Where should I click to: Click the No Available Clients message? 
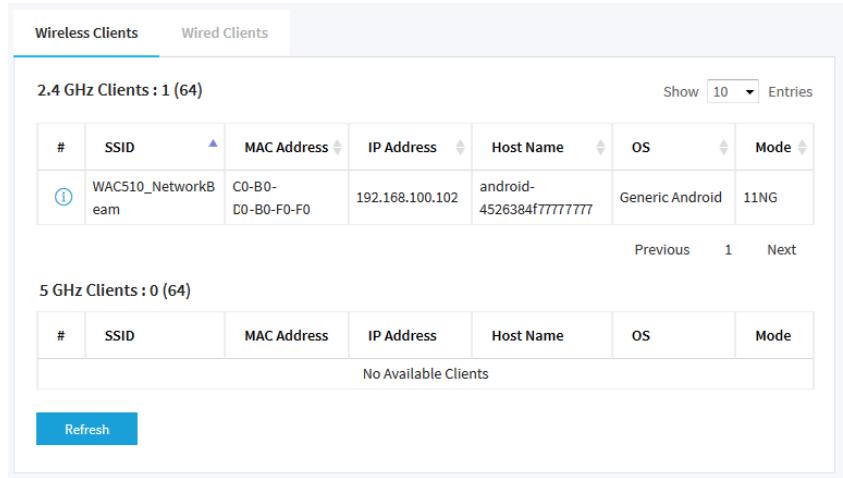425,374
